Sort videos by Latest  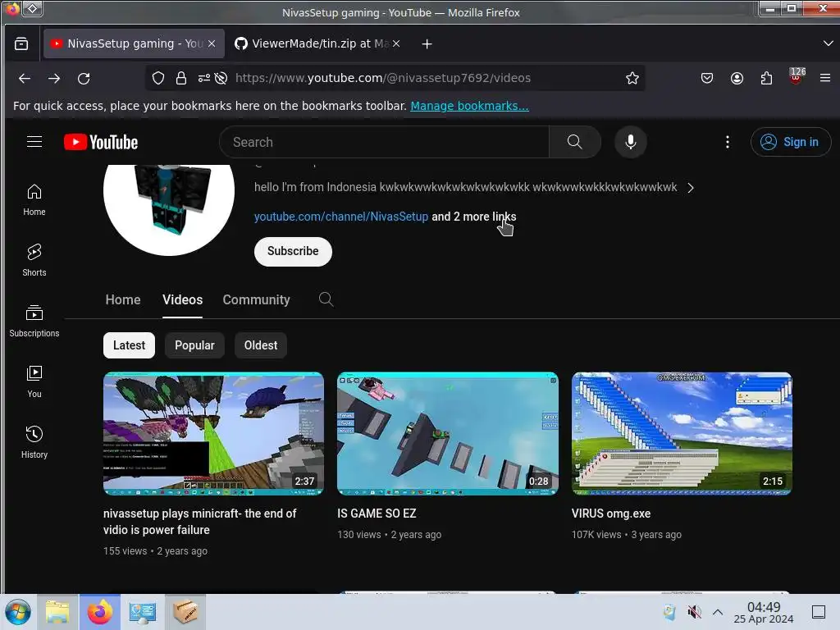tap(129, 345)
